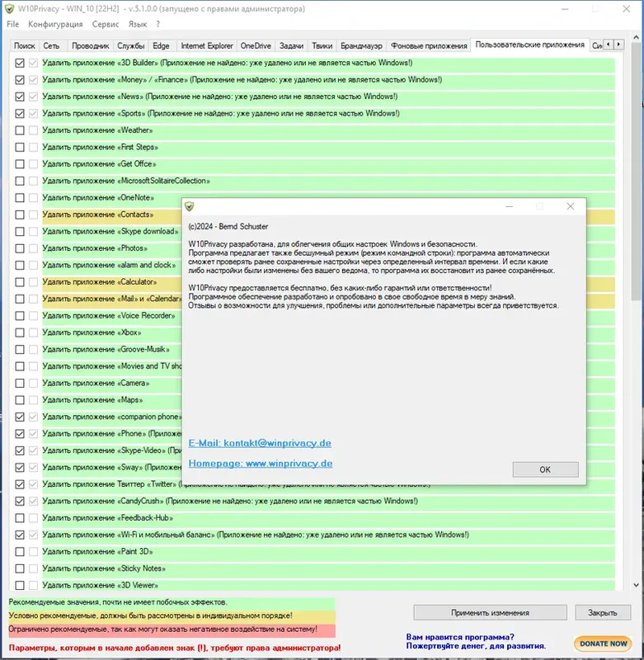644x660 pixels.
Task: Click the shield icon in the About dialog
Action: pos(190,206)
